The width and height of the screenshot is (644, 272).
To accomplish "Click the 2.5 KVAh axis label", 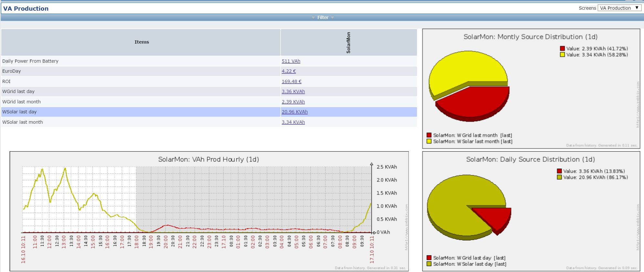I will point(387,167).
